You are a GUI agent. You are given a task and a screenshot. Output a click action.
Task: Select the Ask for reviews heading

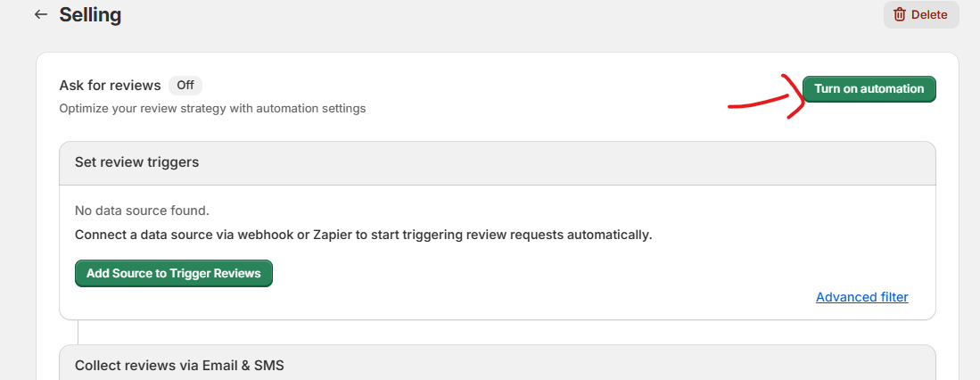click(110, 86)
